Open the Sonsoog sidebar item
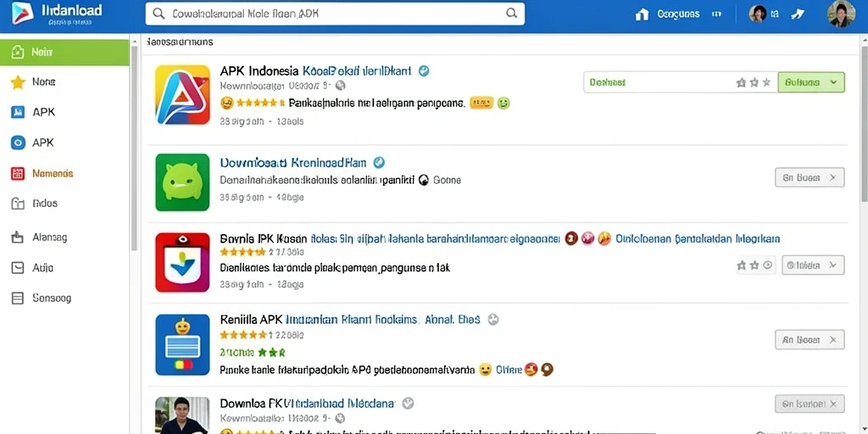Viewport: 868px width, 434px height. click(x=64, y=298)
